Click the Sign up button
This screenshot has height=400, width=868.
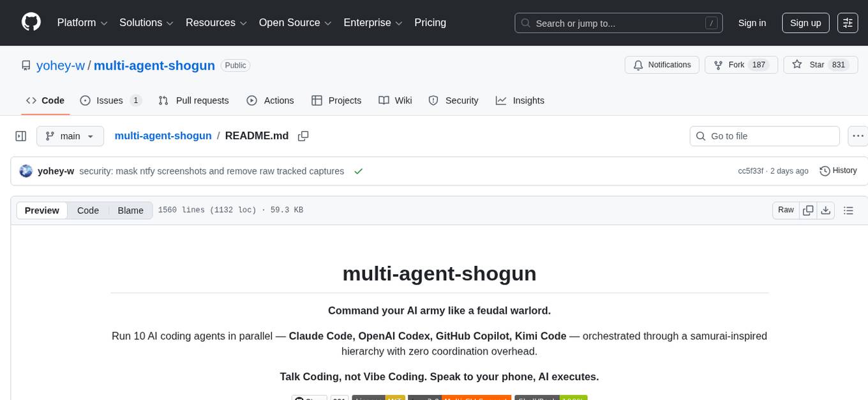805,22
